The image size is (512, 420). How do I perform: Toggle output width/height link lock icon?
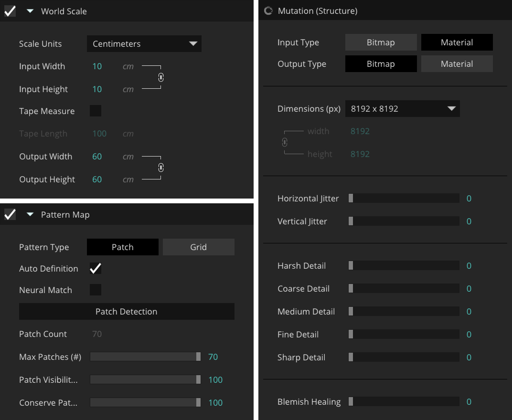(160, 168)
